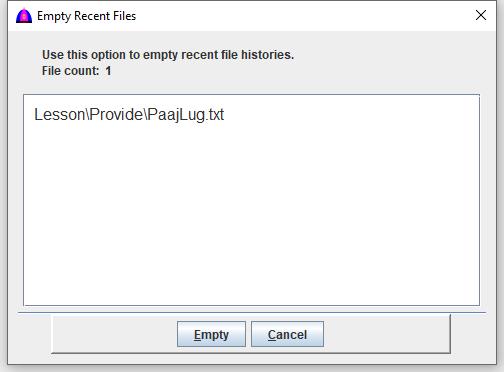Click the purple dome application icon
The image size is (504, 372).
click(x=24, y=16)
